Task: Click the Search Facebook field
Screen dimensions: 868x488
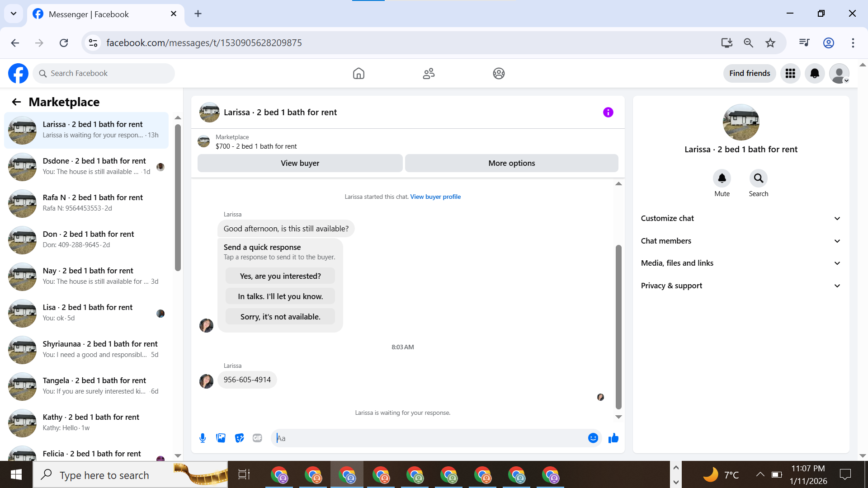Action: [x=104, y=73]
